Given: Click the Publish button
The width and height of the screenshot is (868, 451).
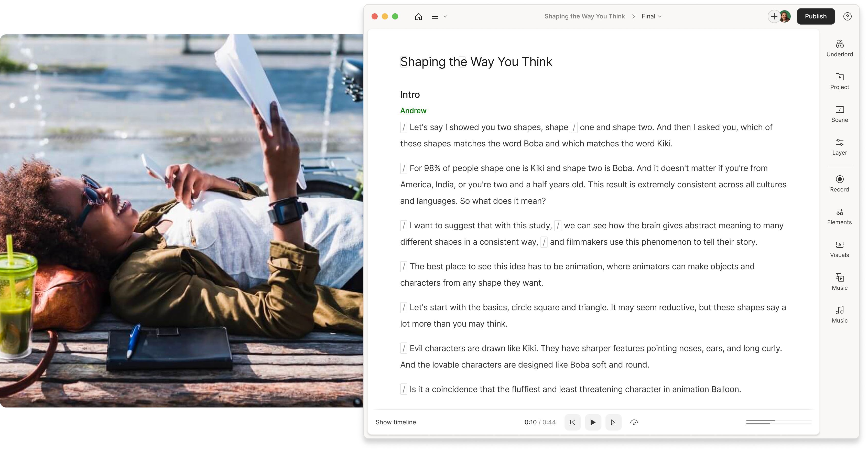Looking at the screenshot, I should (x=816, y=16).
